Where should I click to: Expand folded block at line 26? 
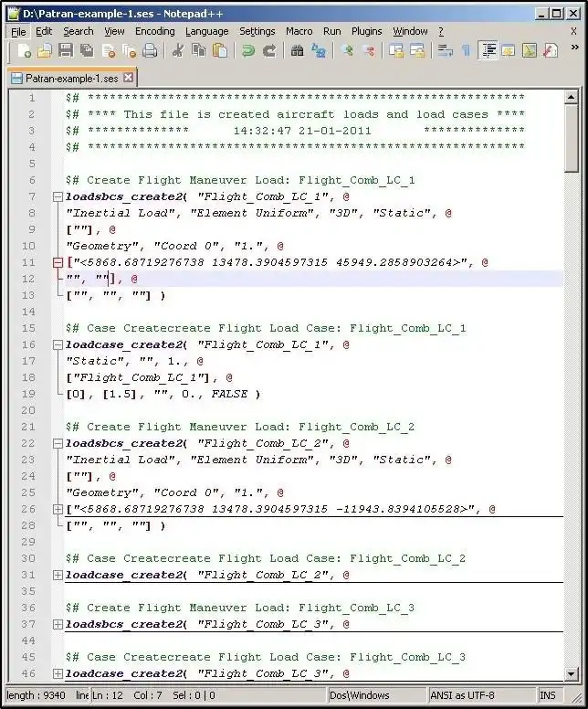coord(58,509)
